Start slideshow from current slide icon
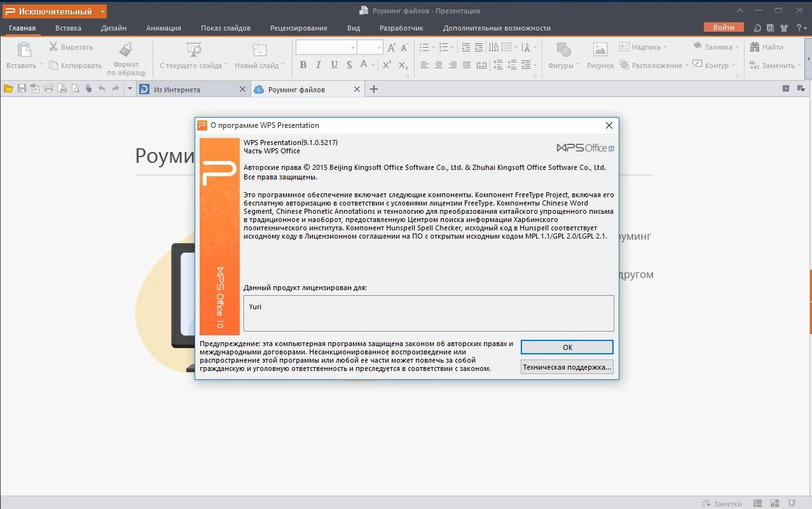 click(x=194, y=50)
